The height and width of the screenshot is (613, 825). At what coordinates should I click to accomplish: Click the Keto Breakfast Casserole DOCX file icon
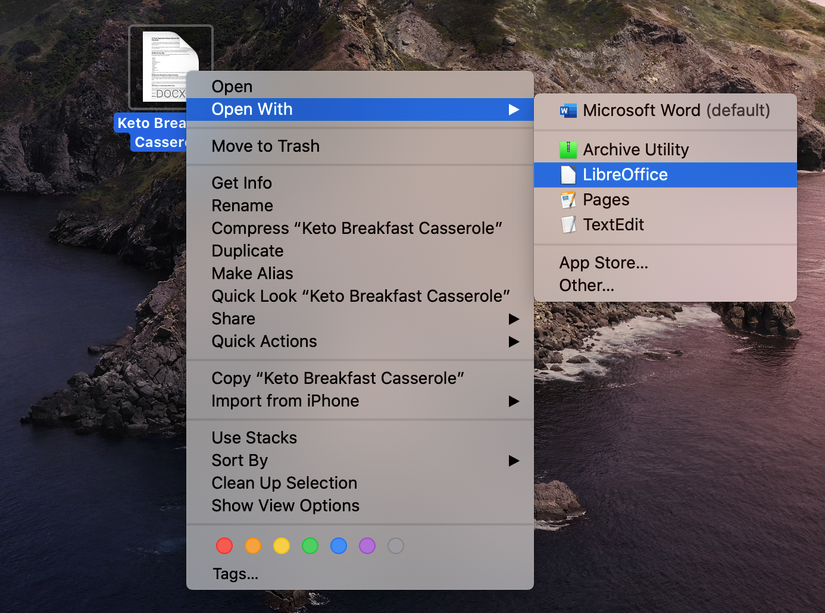tap(170, 65)
